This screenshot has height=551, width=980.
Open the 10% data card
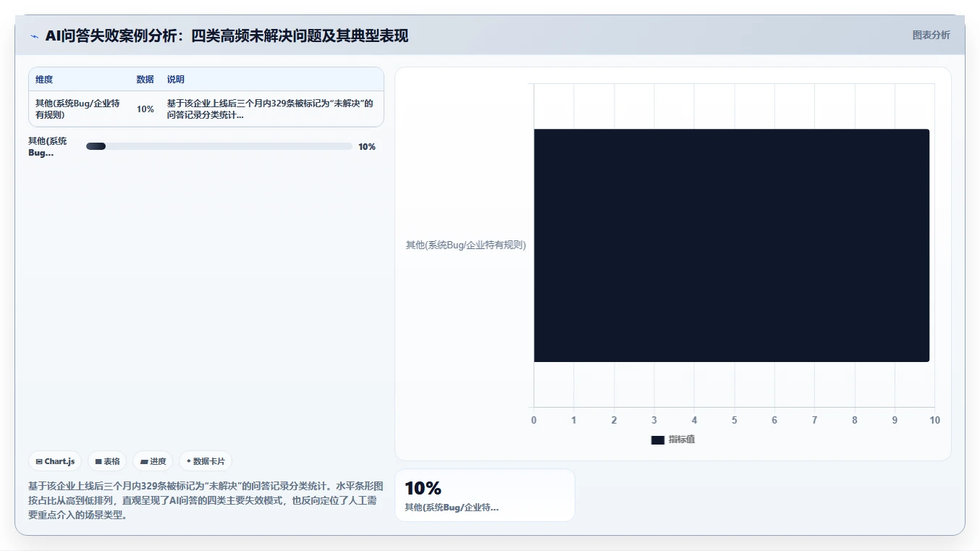[x=485, y=495]
